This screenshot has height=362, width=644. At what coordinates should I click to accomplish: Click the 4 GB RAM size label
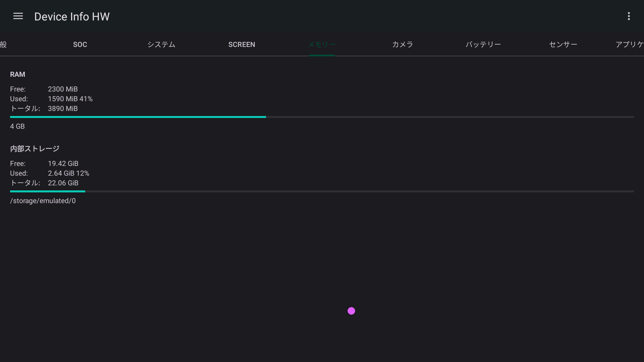17,126
